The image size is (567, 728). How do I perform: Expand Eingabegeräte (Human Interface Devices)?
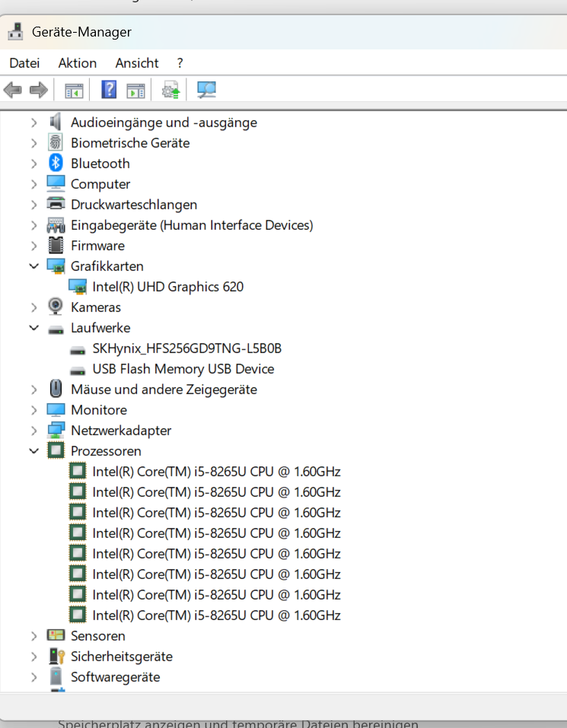click(33, 225)
